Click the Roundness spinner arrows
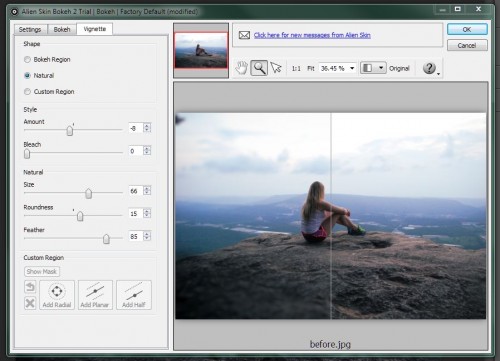 point(147,213)
